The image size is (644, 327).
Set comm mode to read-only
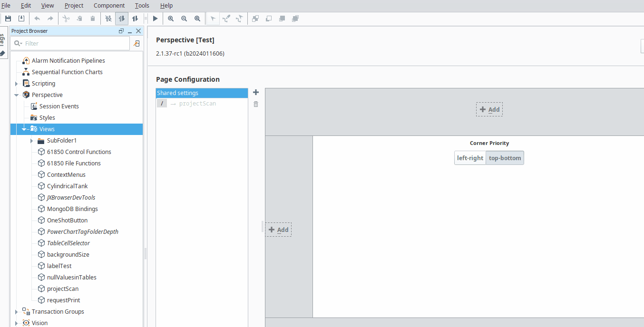[122, 19]
